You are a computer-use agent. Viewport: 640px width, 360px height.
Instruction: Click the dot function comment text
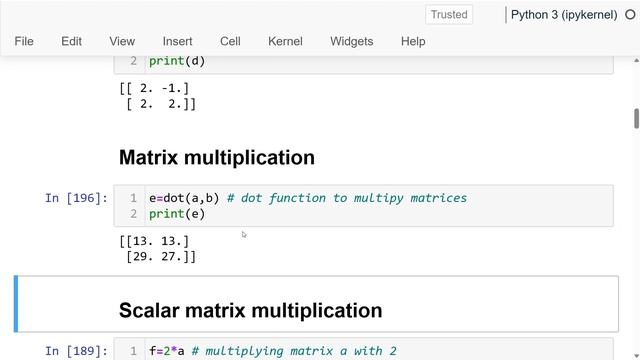[x=347, y=198]
